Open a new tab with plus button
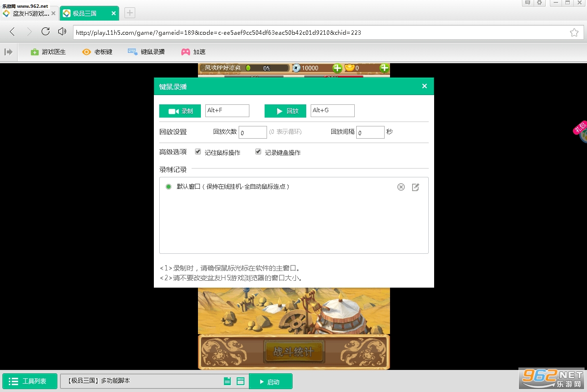Image resolution: width=587 pixels, height=392 pixels. pos(129,13)
